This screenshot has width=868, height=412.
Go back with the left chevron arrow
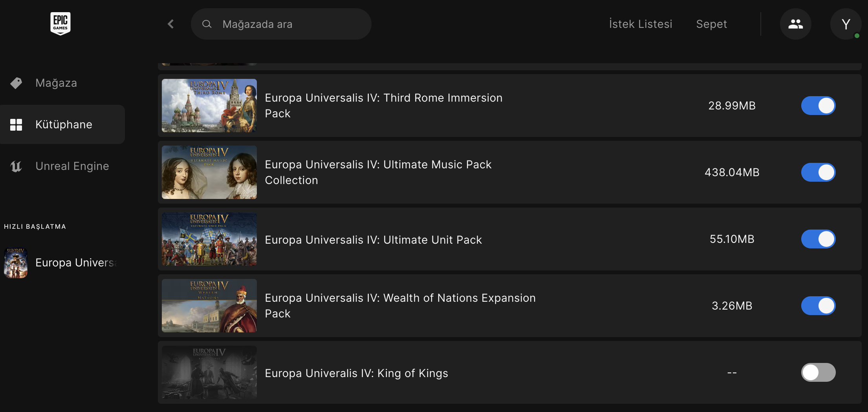pyautogui.click(x=171, y=24)
